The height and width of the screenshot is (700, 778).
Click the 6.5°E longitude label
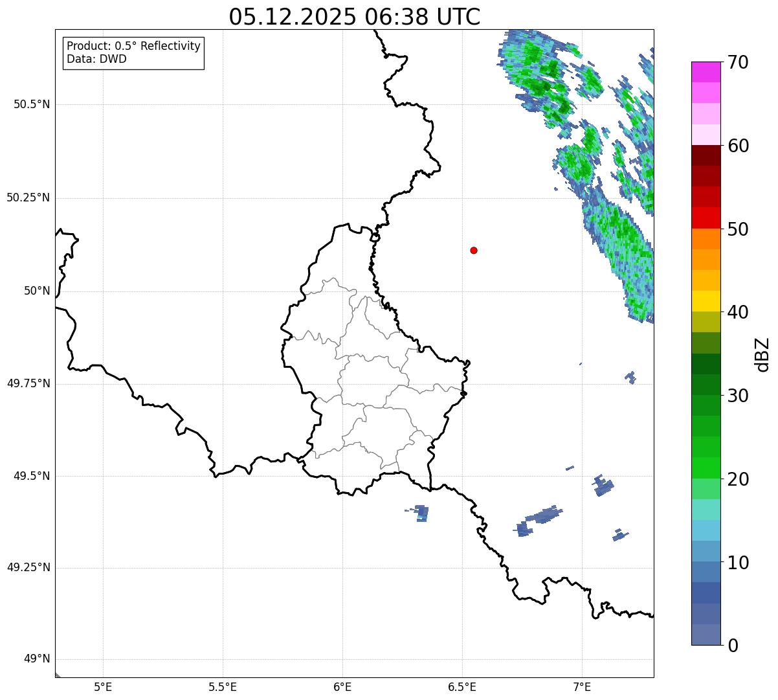(x=462, y=686)
